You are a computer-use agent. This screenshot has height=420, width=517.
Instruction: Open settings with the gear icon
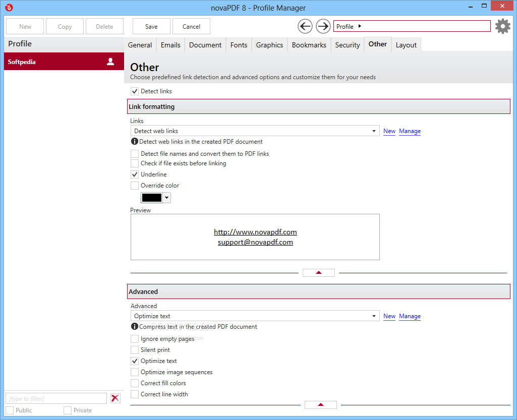tap(503, 26)
